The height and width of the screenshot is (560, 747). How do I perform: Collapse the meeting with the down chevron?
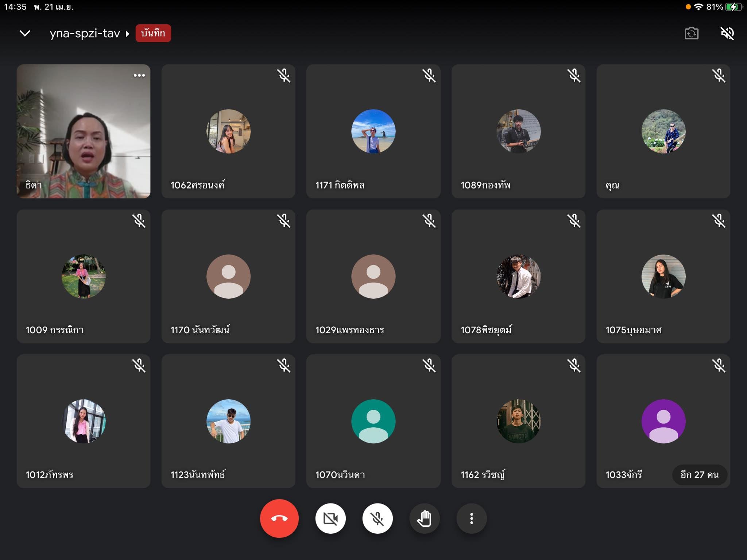coord(25,34)
